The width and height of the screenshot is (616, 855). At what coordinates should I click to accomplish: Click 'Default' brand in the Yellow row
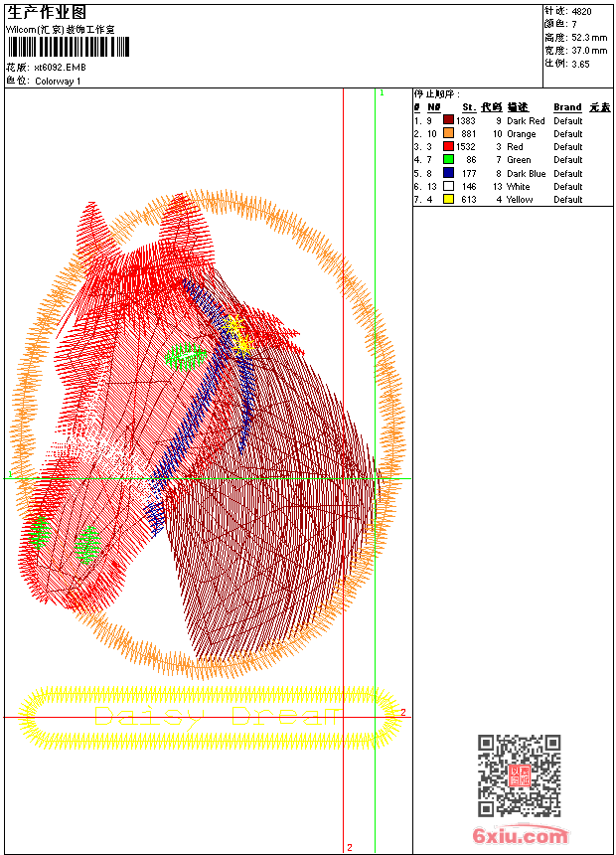(568, 200)
